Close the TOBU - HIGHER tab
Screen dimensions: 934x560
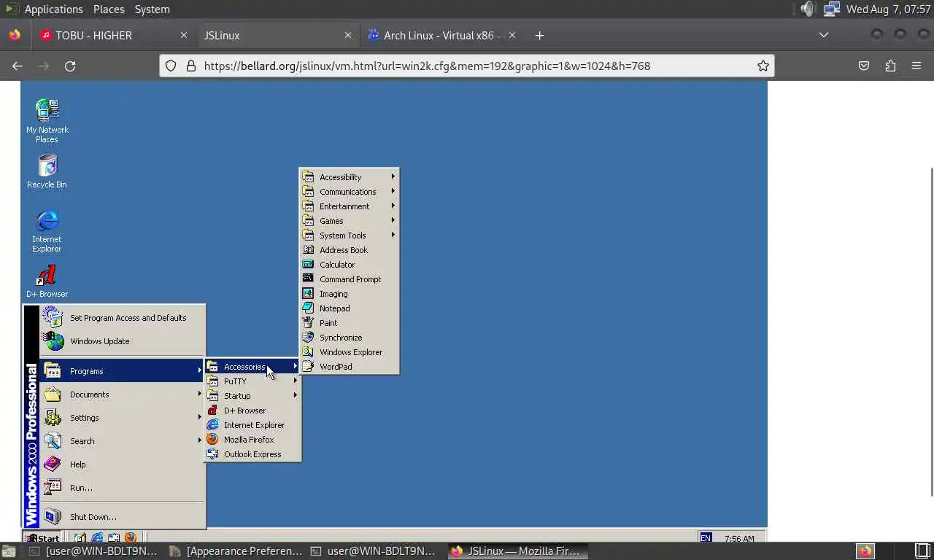(184, 35)
